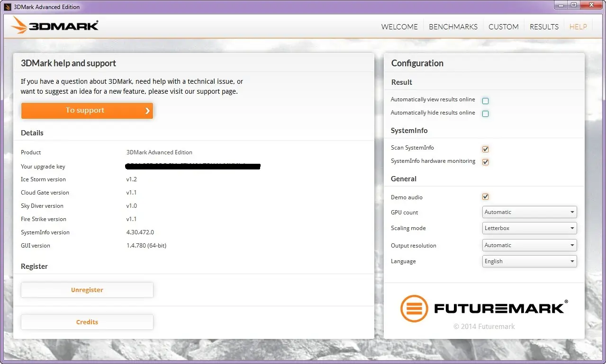Close the 3DMark window
The height and width of the screenshot is (364, 606).
591,5
